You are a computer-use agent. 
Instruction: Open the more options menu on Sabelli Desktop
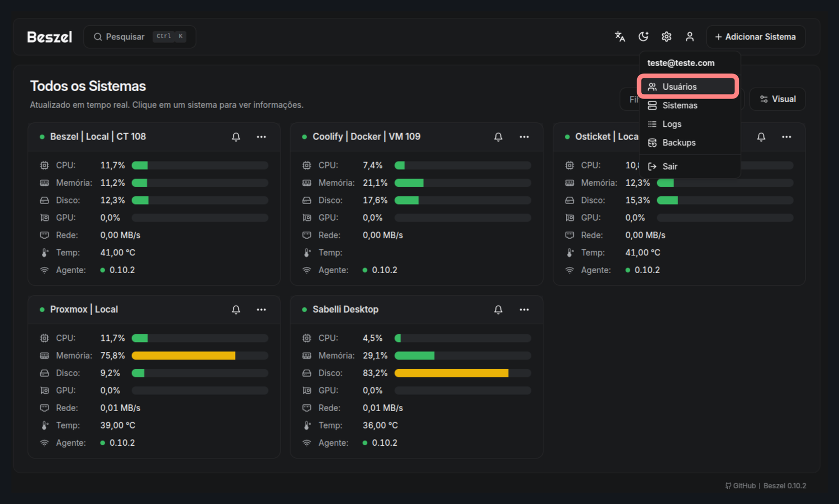[524, 310]
